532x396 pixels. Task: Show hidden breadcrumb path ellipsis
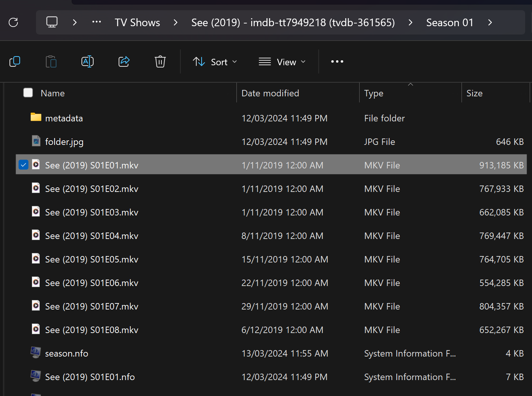tap(97, 22)
